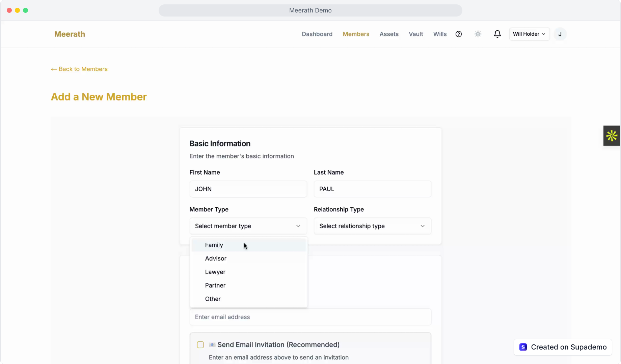Choose Advisor from member type list

coord(249,259)
